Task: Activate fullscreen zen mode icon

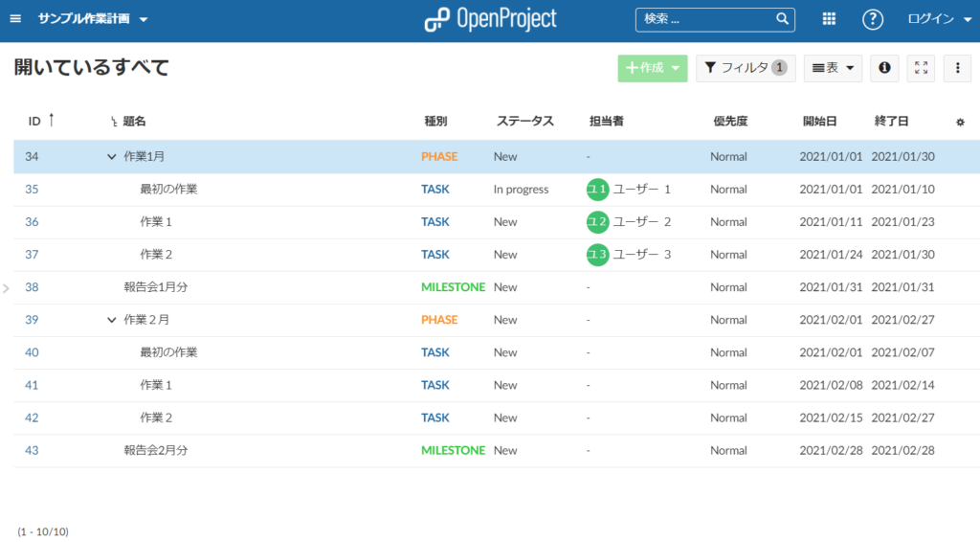Action: click(x=921, y=68)
